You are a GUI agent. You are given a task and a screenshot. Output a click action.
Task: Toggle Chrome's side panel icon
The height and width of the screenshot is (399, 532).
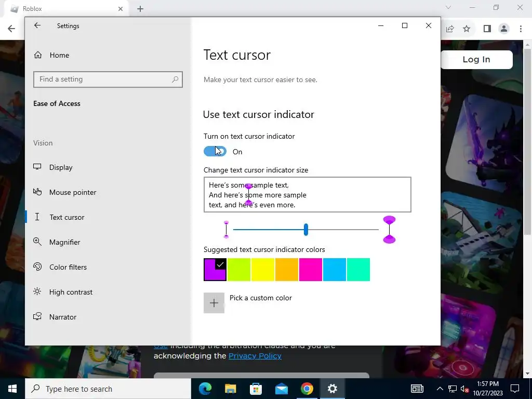(487, 29)
